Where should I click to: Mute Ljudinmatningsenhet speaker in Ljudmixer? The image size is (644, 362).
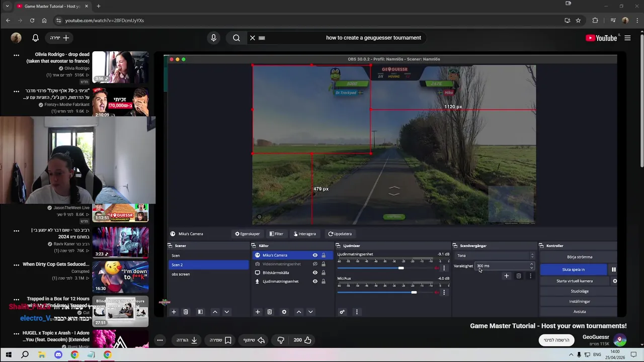click(436, 268)
